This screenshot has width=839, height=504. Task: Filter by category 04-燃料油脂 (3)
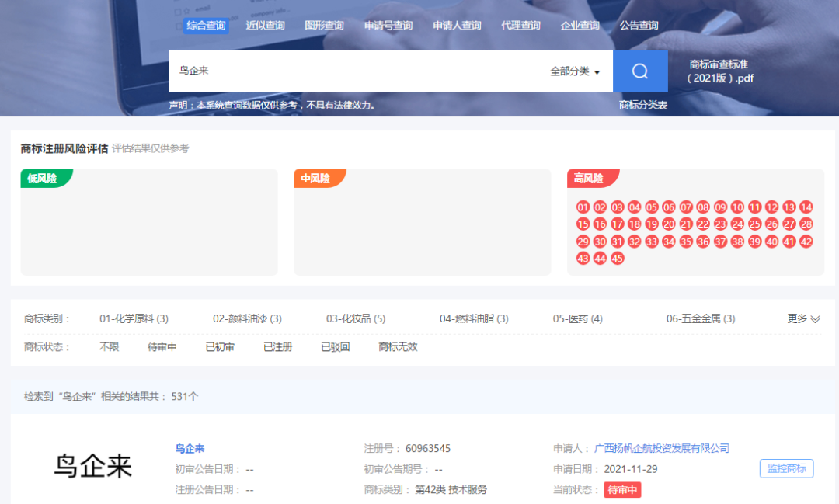tap(474, 319)
